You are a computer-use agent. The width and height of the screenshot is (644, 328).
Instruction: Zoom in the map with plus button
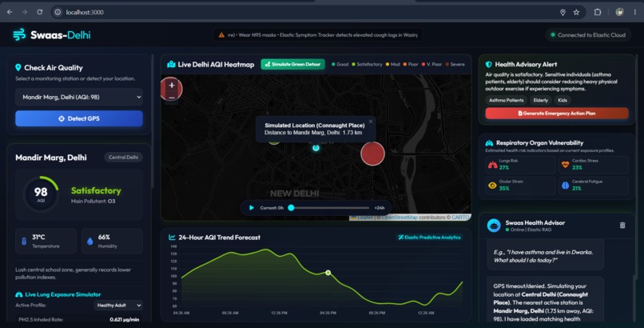[172, 85]
